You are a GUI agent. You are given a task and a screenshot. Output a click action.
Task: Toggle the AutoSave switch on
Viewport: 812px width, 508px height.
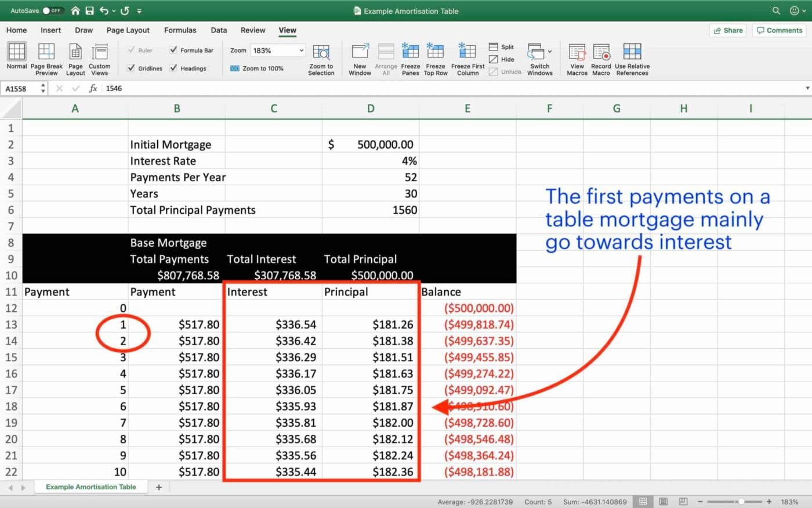pyautogui.click(x=51, y=10)
